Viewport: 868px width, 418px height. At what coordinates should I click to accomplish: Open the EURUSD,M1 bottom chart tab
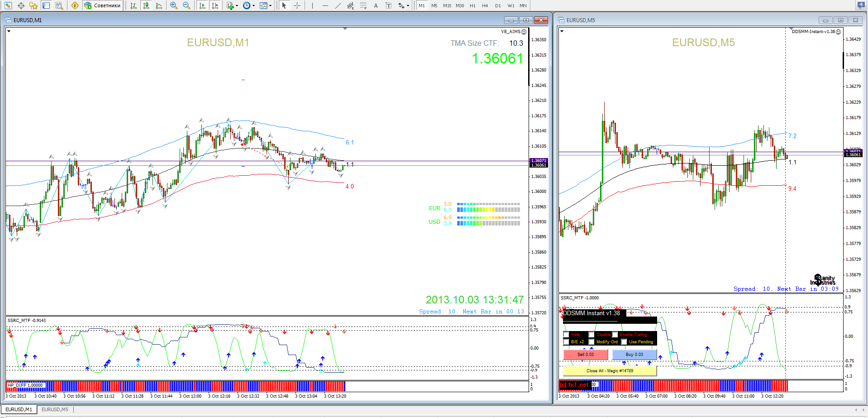[19, 409]
